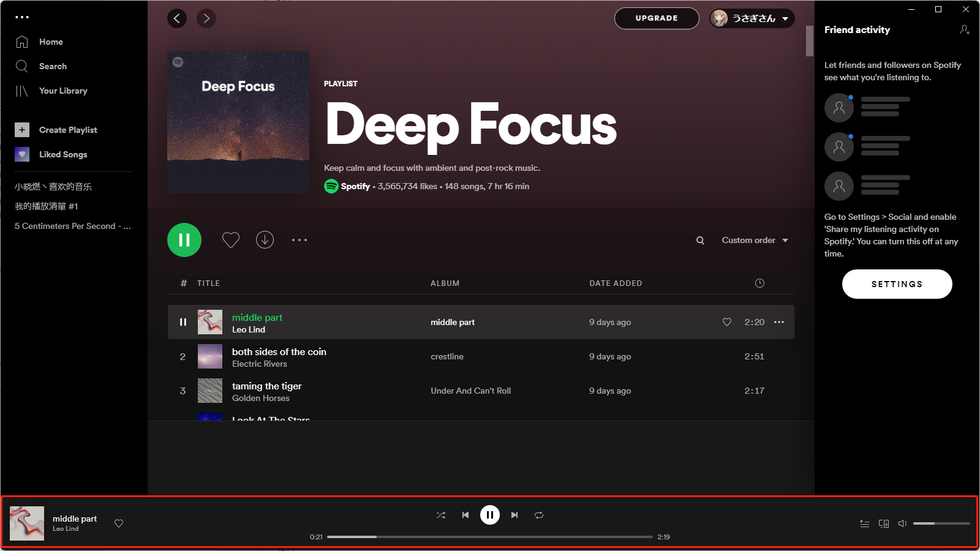Open playlist 小晓燃丶喜欢的音乐
Viewport: 980px width, 551px height.
(53, 187)
